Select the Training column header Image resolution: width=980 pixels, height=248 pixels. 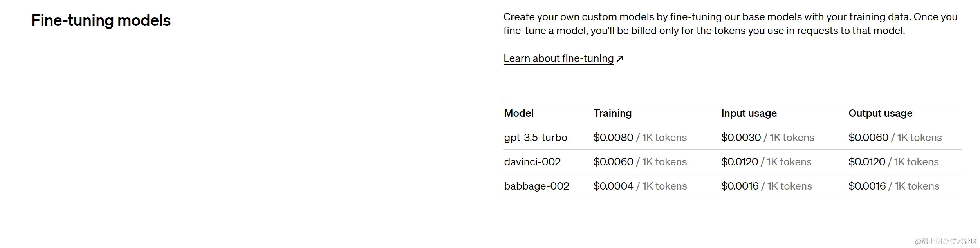[x=612, y=113]
